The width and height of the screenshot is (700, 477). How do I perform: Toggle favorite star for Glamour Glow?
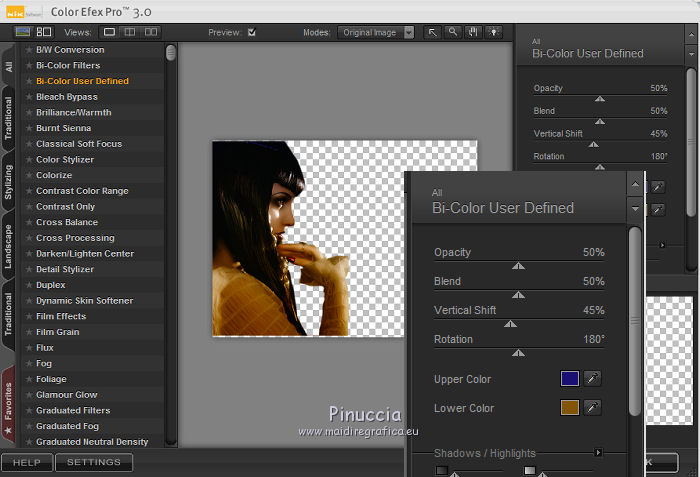click(x=29, y=395)
